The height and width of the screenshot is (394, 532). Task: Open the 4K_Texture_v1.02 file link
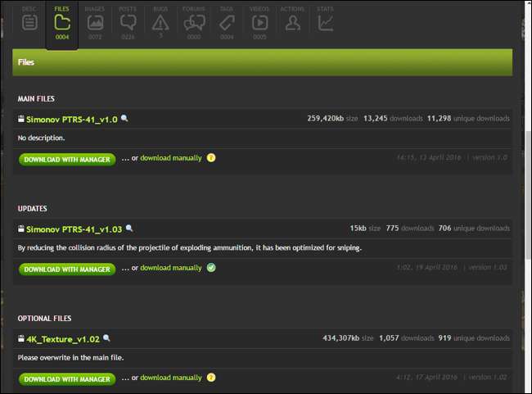pos(63,339)
